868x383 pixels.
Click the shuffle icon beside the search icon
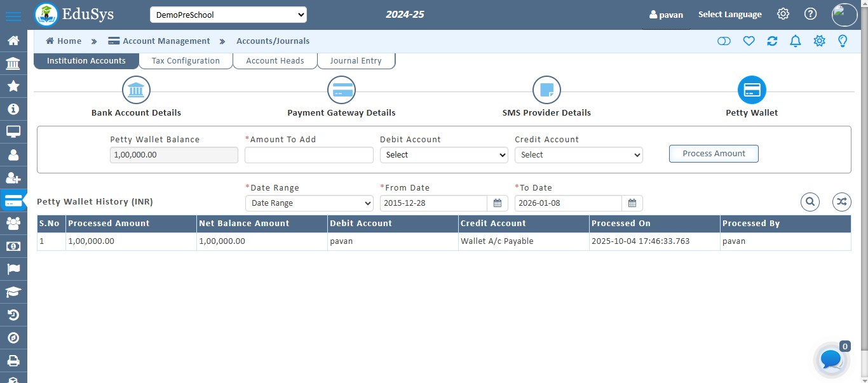(x=841, y=201)
